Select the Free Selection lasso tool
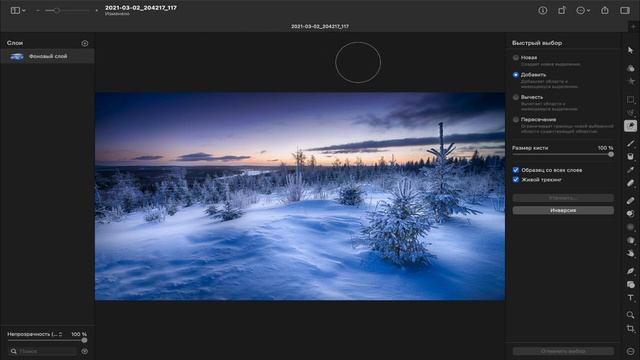This screenshot has width=640, height=360. pyautogui.click(x=631, y=113)
